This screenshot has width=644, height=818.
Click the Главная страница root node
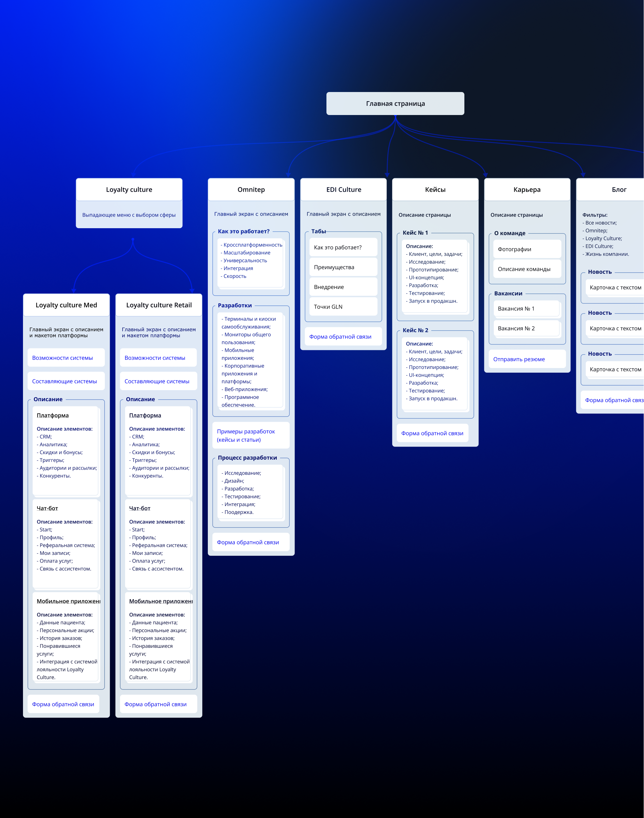tap(395, 103)
